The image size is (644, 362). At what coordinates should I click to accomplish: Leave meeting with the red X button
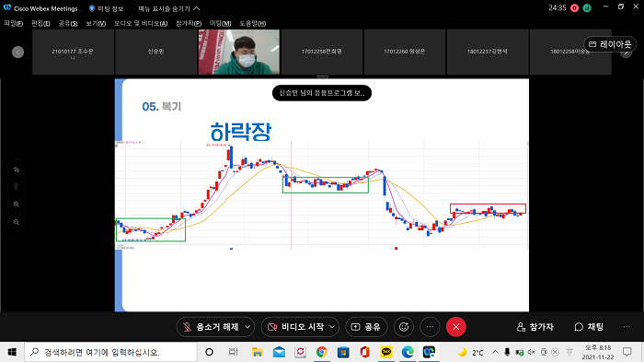(456, 327)
